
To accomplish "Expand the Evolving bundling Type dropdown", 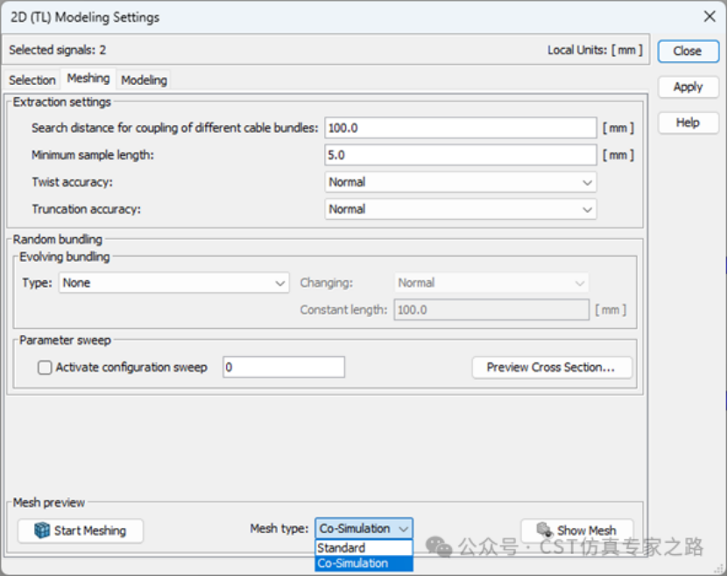I will tap(174, 283).
